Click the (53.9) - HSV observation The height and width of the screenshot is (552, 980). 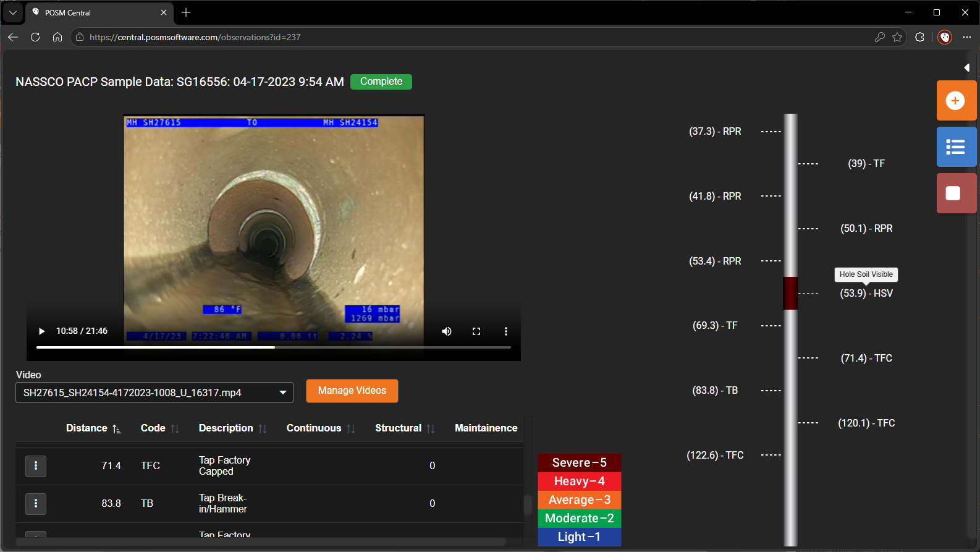click(866, 294)
